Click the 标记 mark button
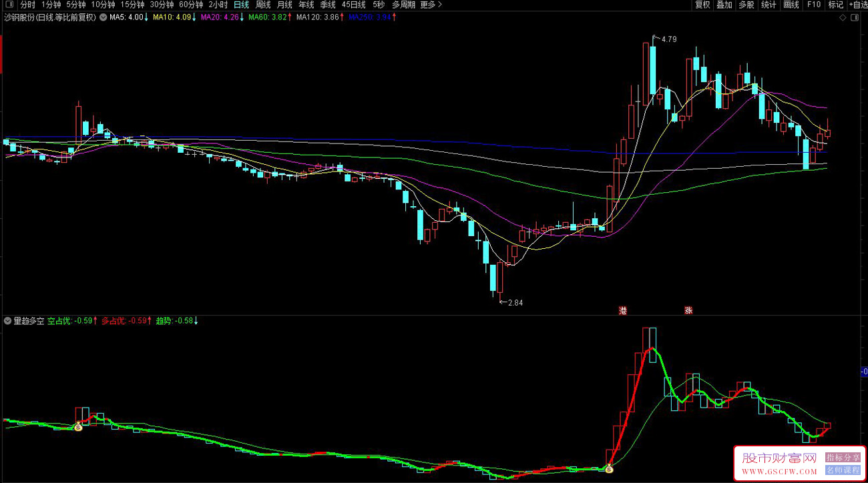Screen dimensions: 868x483 pyautogui.click(x=835, y=5)
